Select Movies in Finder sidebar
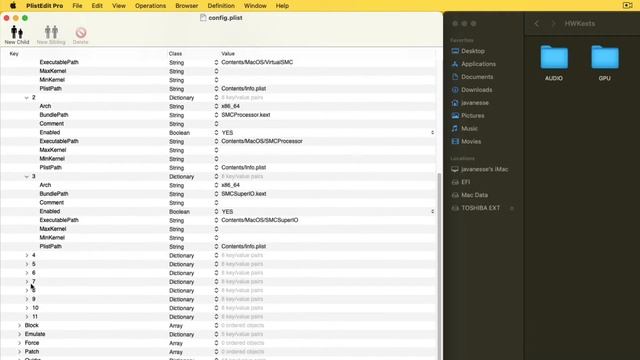The width and height of the screenshot is (640, 360). coord(471,142)
